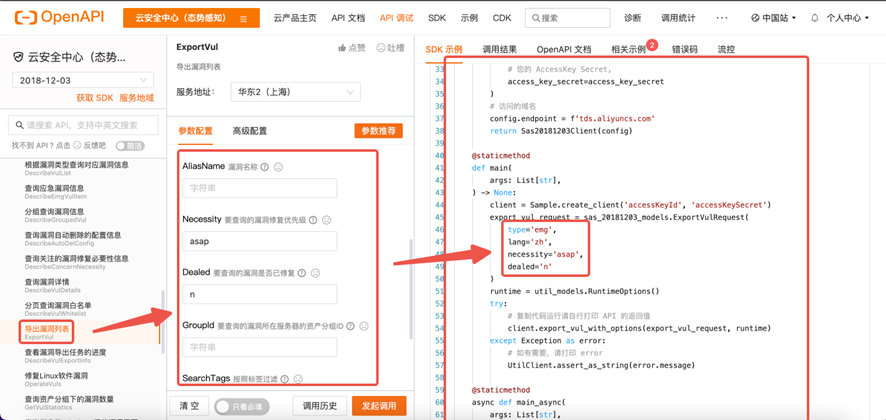Image resolution: width=886 pixels, height=420 pixels.
Task: Open the OpenAPI 文档 tab
Action: pyautogui.click(x=564, y=49)
